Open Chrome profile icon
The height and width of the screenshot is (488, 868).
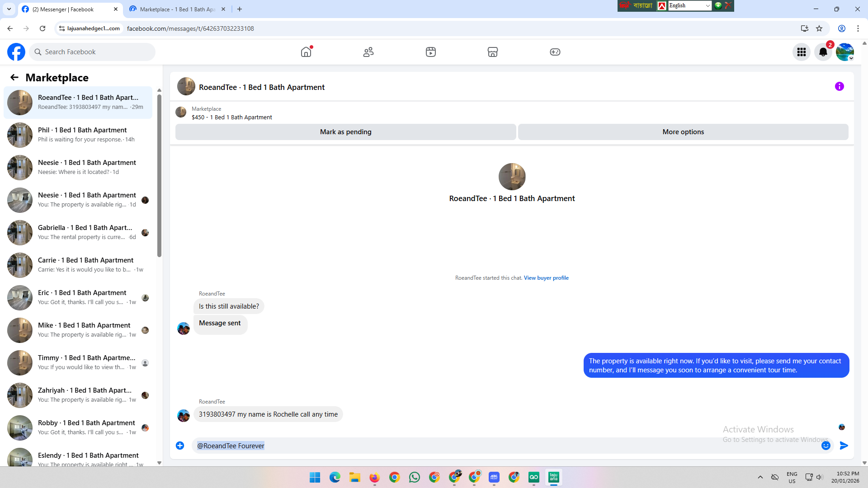[842, 28]
